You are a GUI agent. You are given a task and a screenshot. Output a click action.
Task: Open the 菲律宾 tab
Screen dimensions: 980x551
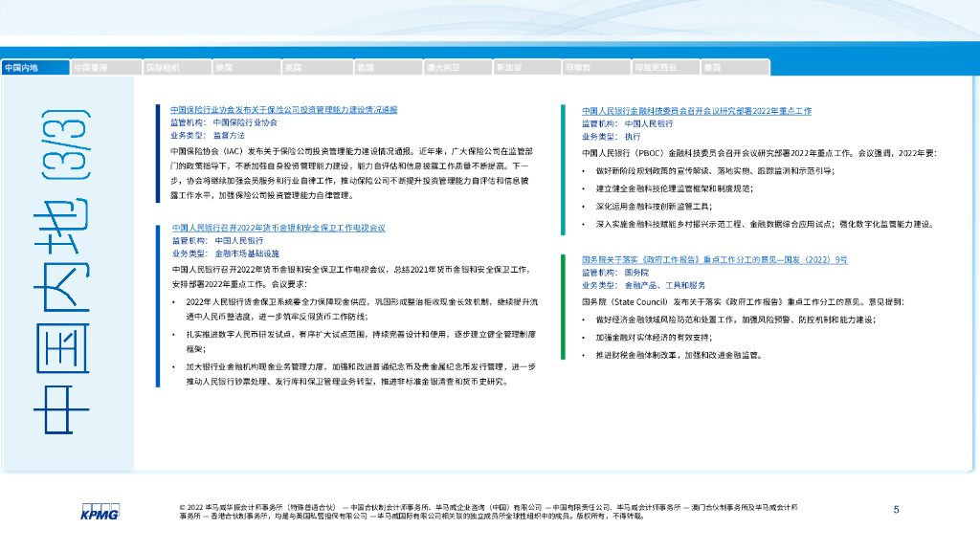(597, 68)
